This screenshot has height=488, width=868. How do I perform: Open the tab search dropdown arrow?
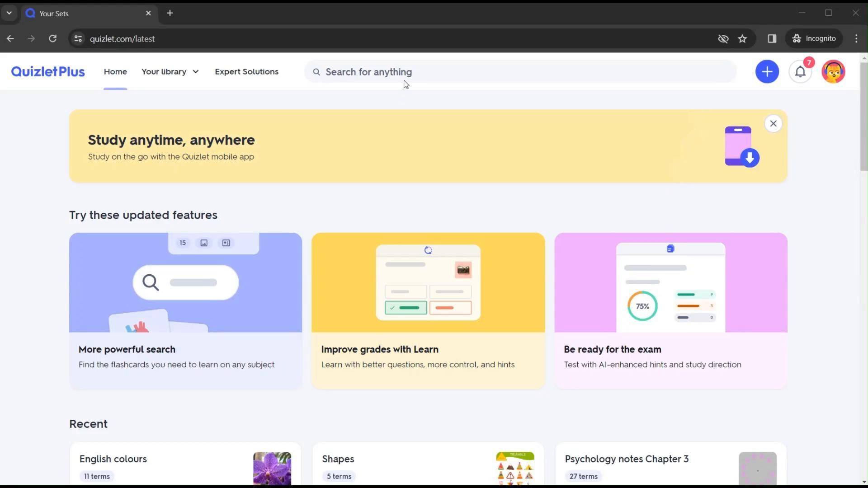9,13
